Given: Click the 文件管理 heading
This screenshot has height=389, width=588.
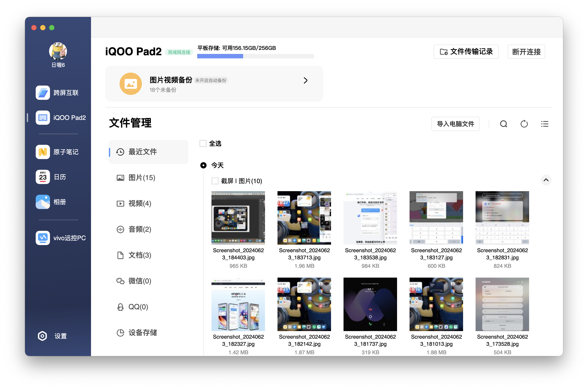Looking at the screenshot, I should pos(130,123).
